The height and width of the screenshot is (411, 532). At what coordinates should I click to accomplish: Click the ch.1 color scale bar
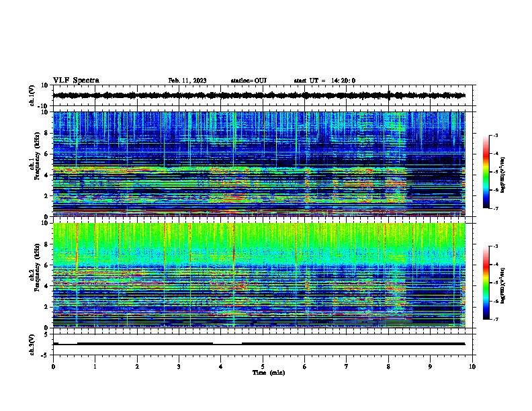[x=486, y=172]
